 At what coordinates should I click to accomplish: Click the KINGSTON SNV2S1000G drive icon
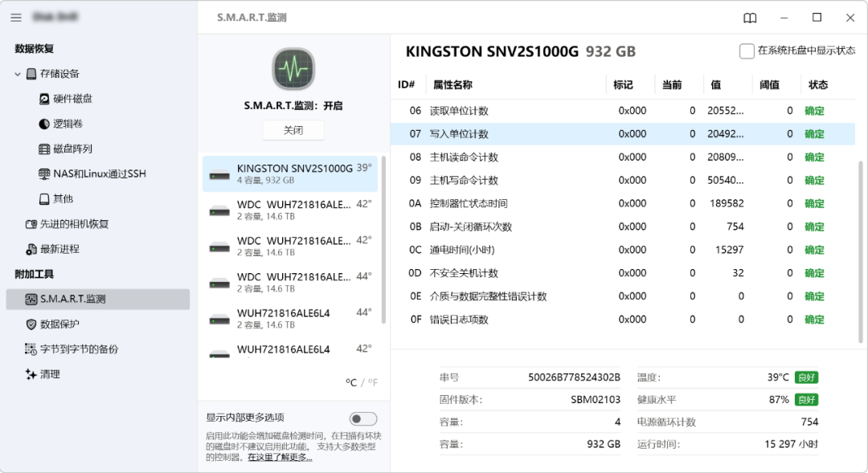tap(219, 175)
